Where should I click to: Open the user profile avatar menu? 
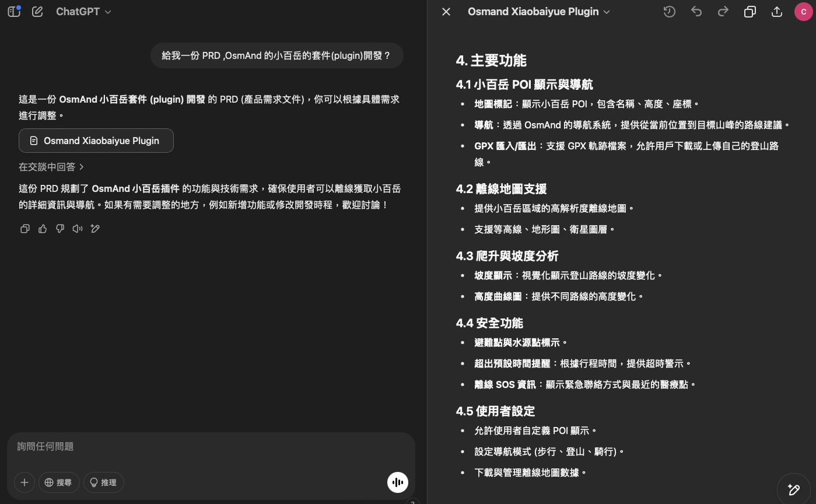pos(804,12)
